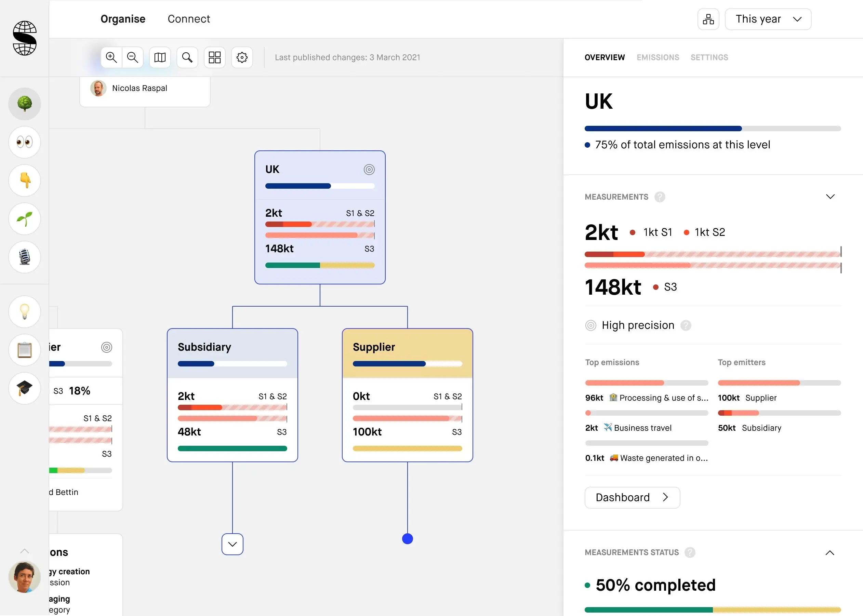
Task: Click UK total emissions progress bar
Action: click(713, 129)
